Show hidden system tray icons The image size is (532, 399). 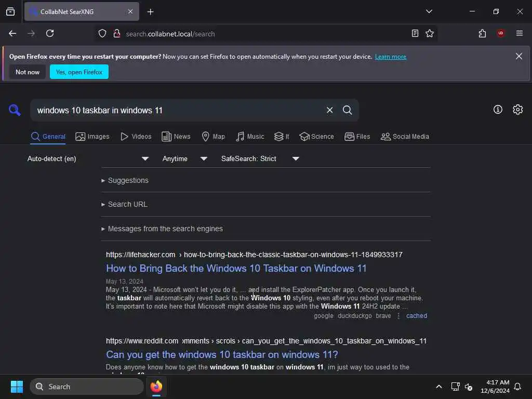438,387
